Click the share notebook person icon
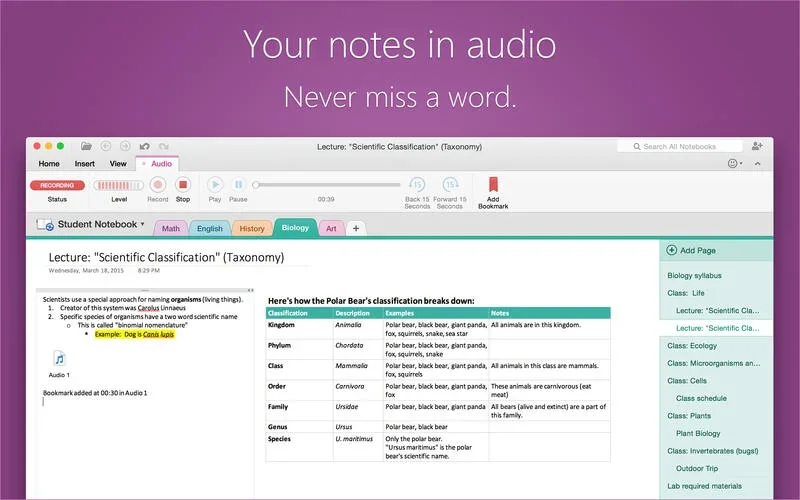 click(757, 146)
